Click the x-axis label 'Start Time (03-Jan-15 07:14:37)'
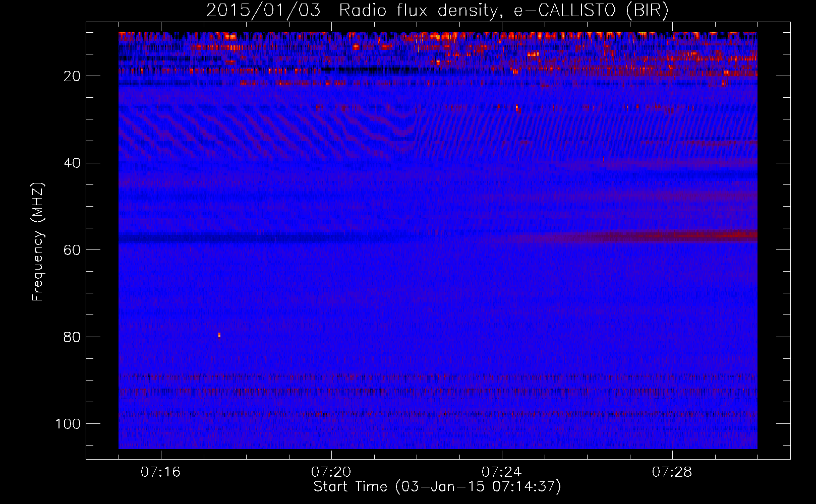 (x=437, y=487)
